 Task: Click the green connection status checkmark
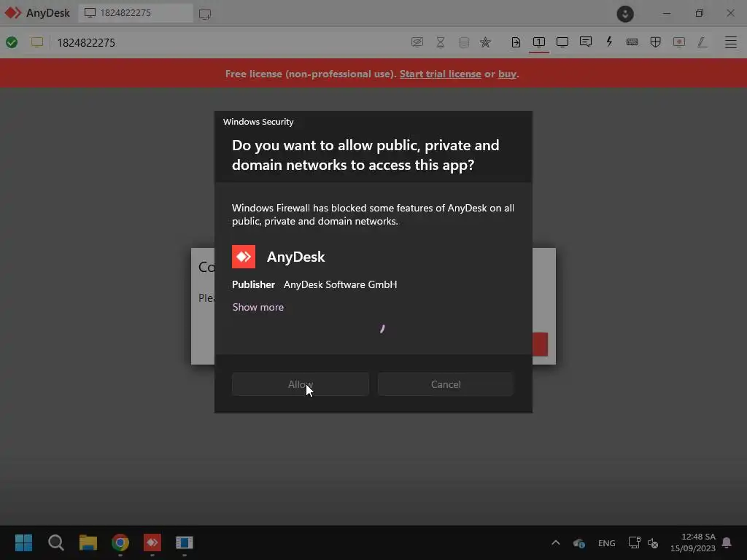click(x=12, y=42)
